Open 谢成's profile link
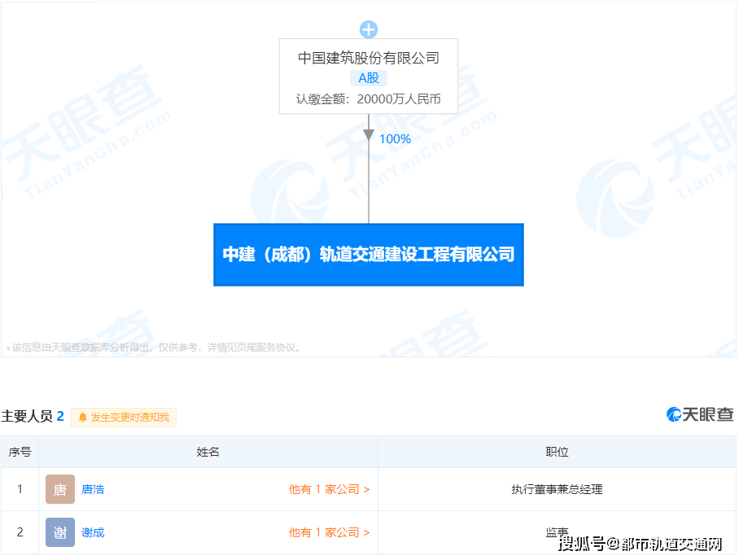739x560 pixels. [x=93, y=532]
